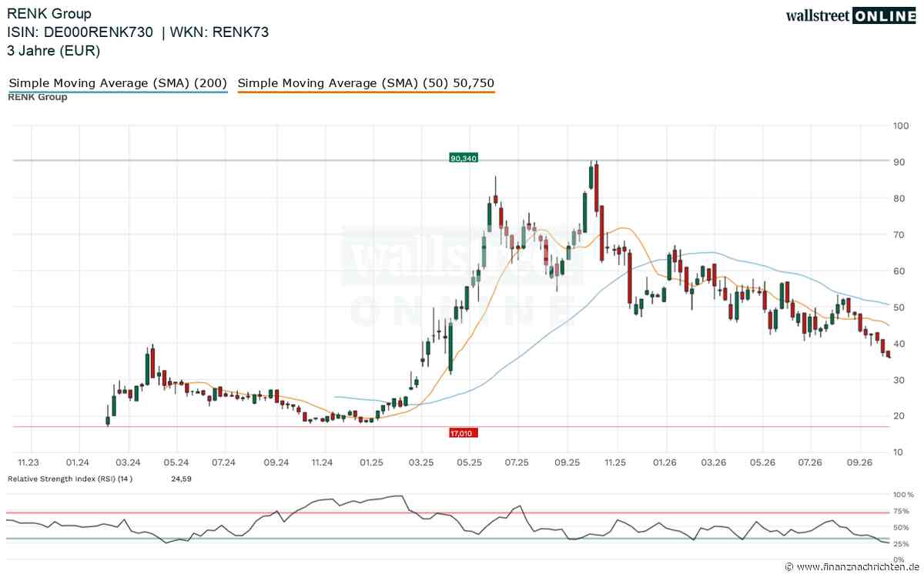This screenshot has height=578, width=924.
Task: Select the ISIN: DE000RENK730 text
Action: coord(82,32)
